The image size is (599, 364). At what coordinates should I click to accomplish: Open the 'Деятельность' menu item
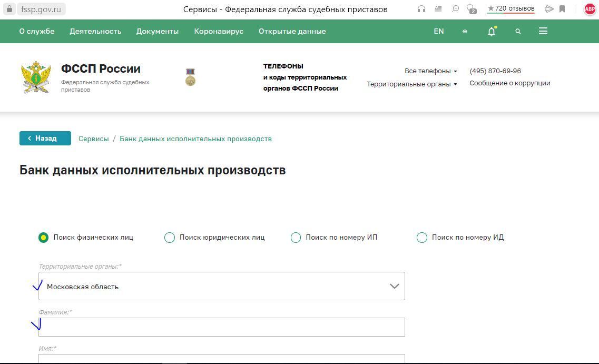95,32
